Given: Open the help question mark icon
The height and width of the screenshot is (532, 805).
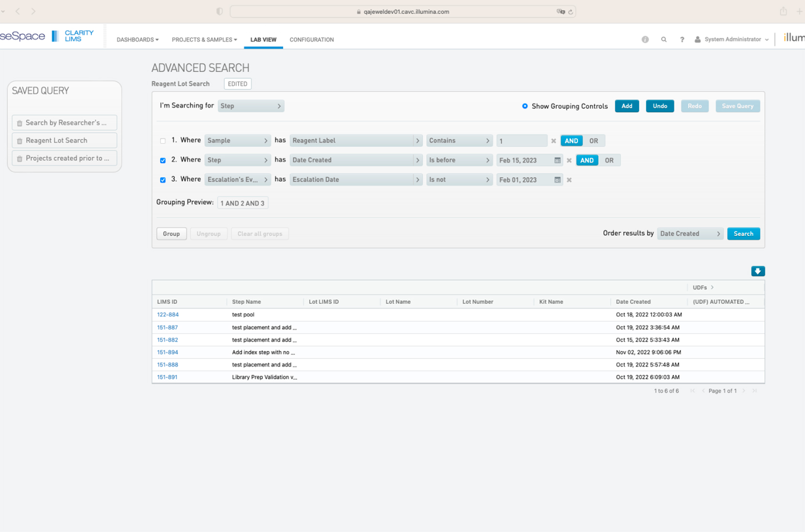Looking at the screenshot, I should coord(682,40).
